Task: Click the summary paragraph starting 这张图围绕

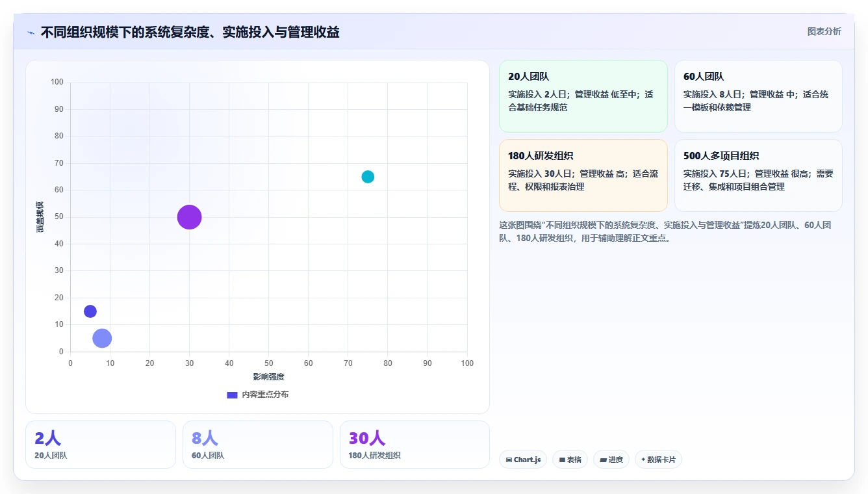Action: pyautogui.click(x=665, y=231)
